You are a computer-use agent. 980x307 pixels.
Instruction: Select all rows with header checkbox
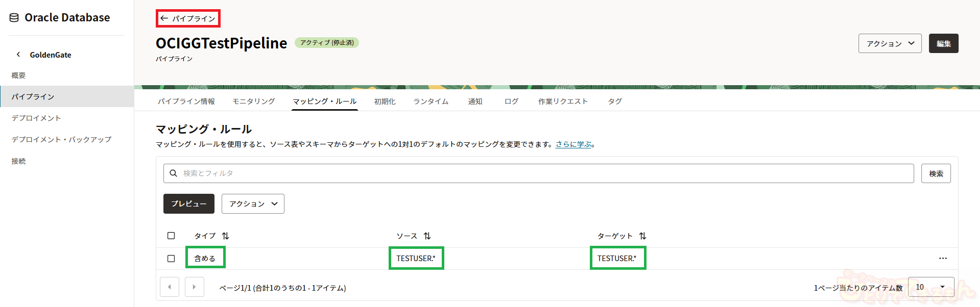tap(171, 236)
